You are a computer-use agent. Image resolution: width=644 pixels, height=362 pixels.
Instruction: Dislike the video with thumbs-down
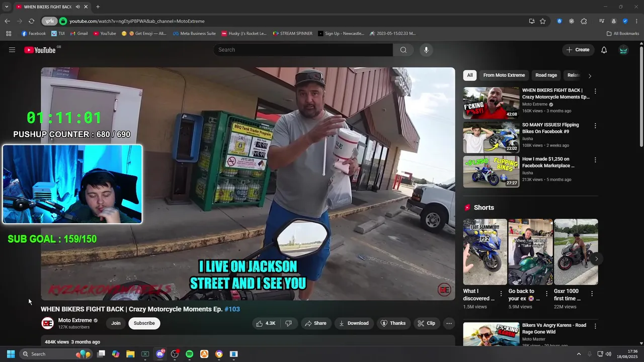pyautogui.click(x=288, y=323)
